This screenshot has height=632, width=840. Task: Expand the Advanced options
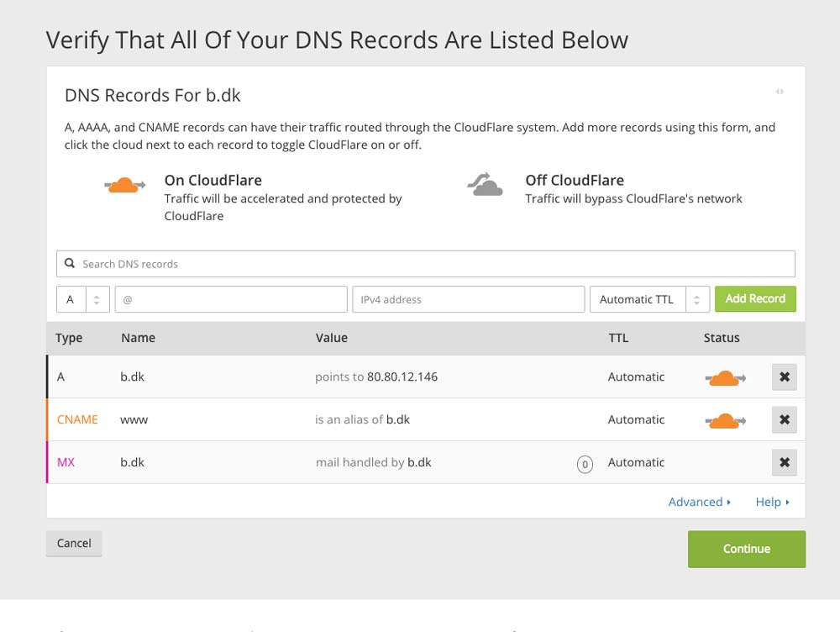click(x=699, y=502)
